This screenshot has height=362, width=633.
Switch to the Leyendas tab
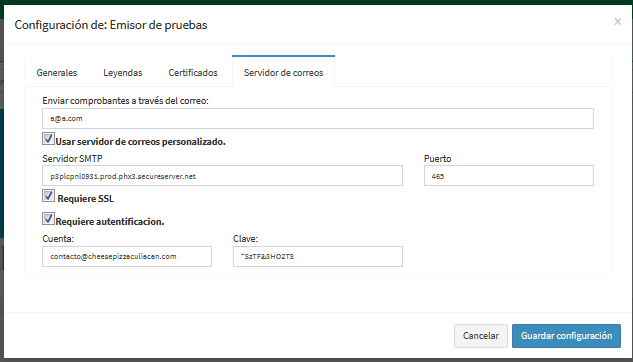tap(123, 73)
